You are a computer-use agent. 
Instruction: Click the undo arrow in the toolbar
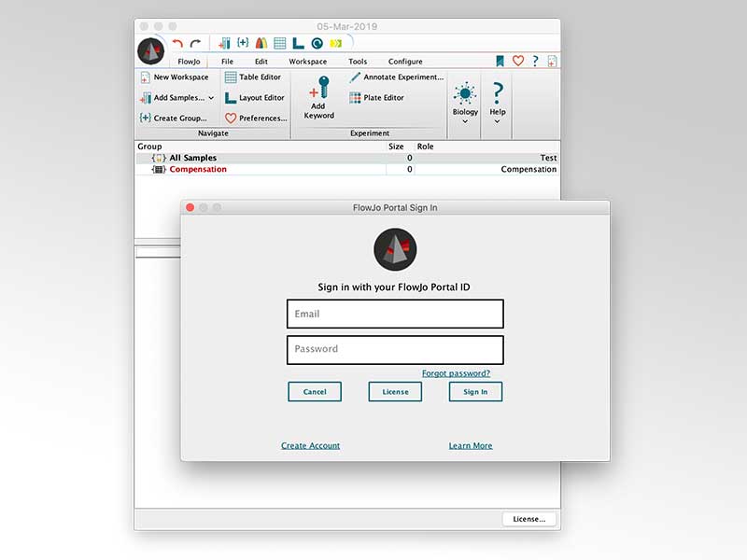(x=177, y=43)
